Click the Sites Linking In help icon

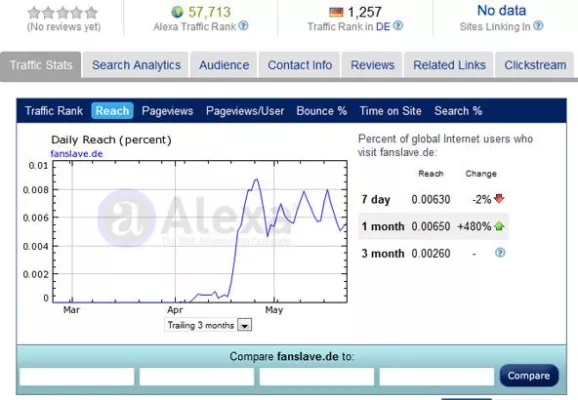(x=538, y=26)
